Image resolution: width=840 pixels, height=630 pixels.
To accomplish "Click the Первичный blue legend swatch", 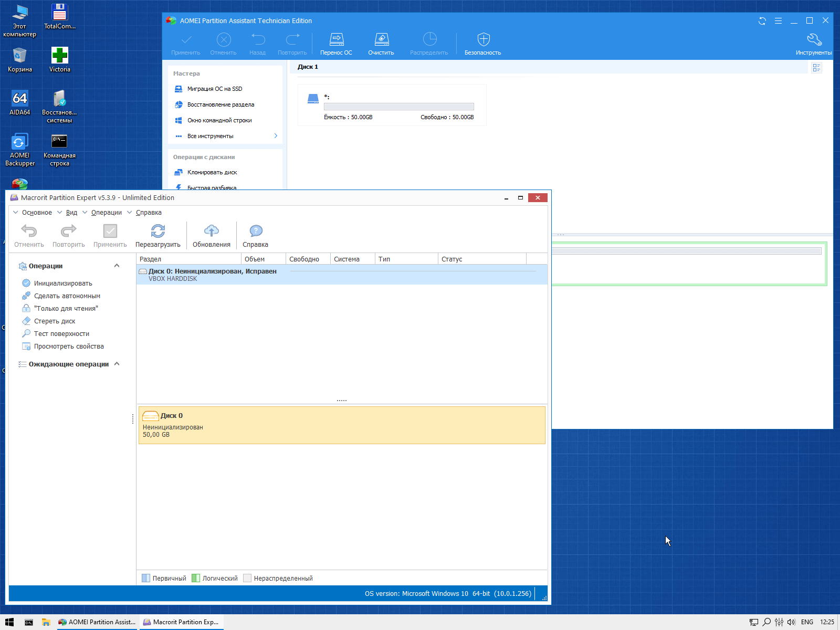I will pyautogui.click(x=146, y=578).
